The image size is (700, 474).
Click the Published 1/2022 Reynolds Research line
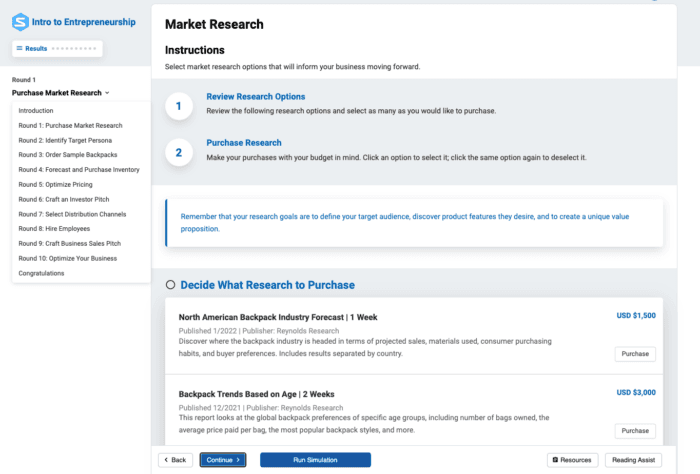click(x=258, y=331)
